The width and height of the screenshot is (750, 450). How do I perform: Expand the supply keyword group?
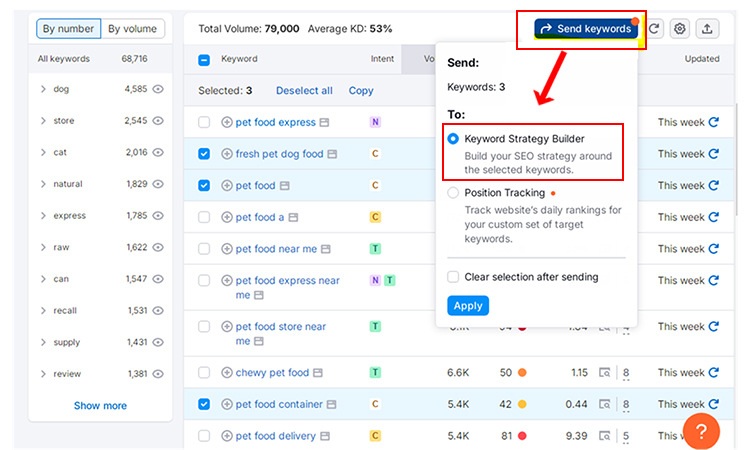[43, 342]
